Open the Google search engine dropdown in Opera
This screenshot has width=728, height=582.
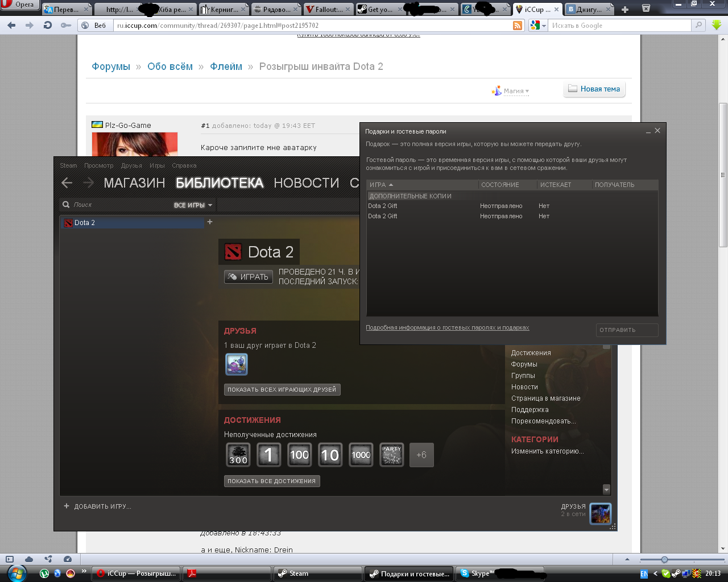(x=538, y=26)
